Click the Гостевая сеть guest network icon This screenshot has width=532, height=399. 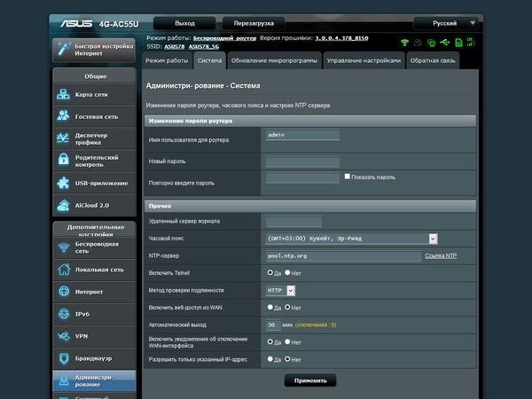(x=64, y=116)
